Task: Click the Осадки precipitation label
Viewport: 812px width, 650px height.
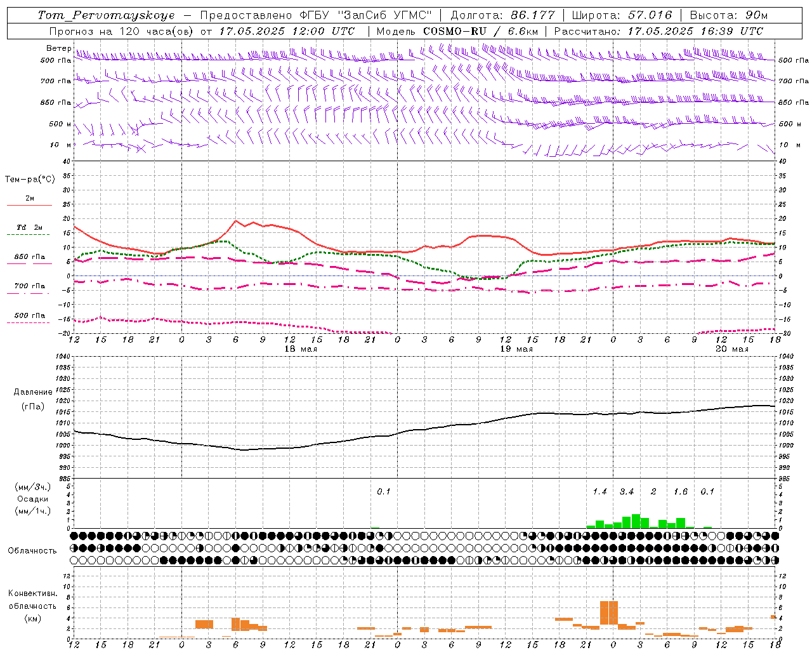Action: 33,499
